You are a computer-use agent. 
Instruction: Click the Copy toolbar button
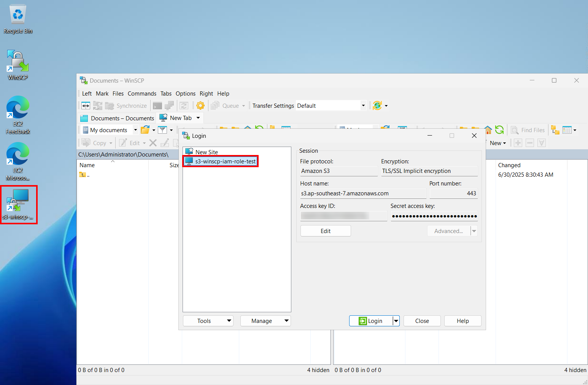97,143
